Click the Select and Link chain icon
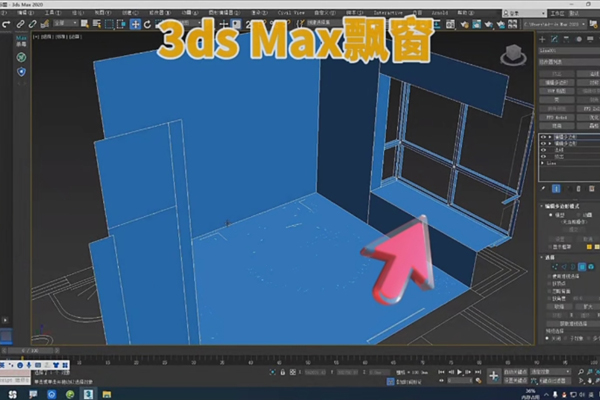 (x=20, y=24)
